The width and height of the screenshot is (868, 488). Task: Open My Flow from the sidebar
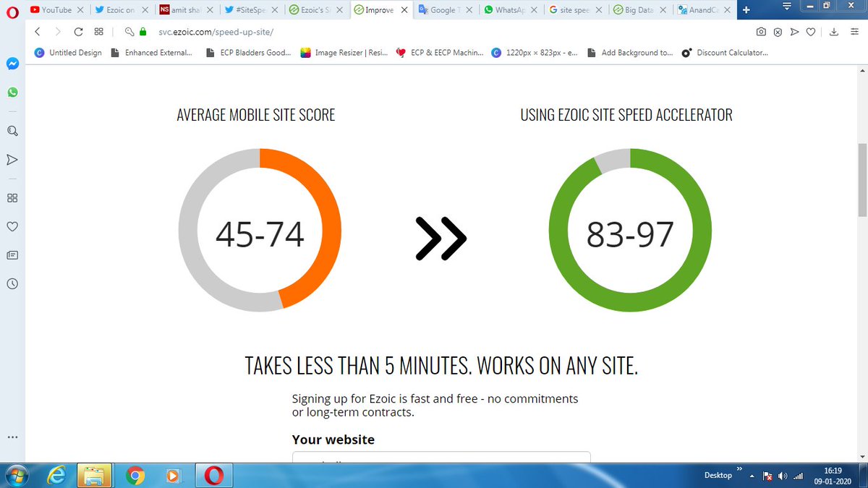tap(12, 159)
